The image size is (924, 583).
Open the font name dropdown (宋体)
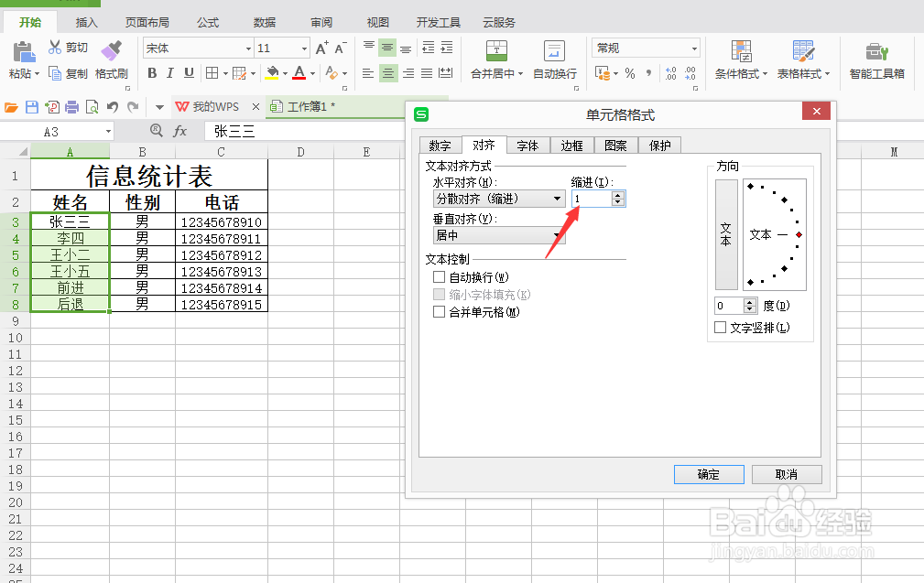coord(249,49)
